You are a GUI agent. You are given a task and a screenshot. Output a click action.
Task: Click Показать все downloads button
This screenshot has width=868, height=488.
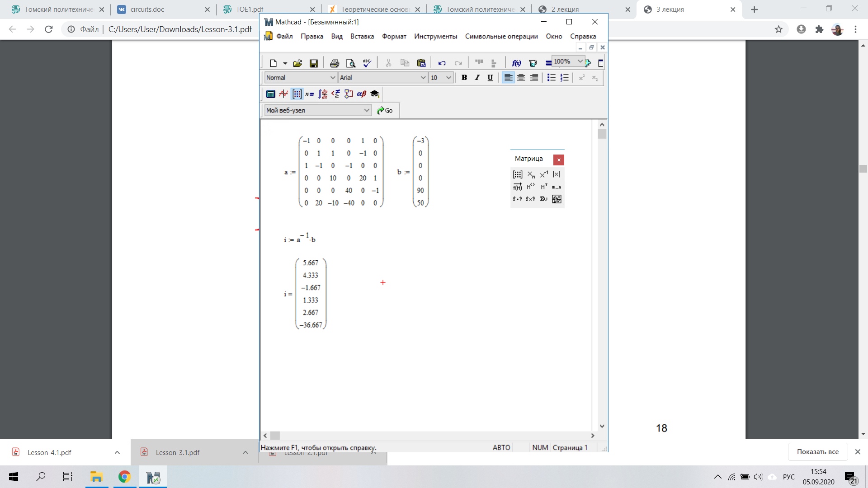pyautogui.click(x=817, y=452)
